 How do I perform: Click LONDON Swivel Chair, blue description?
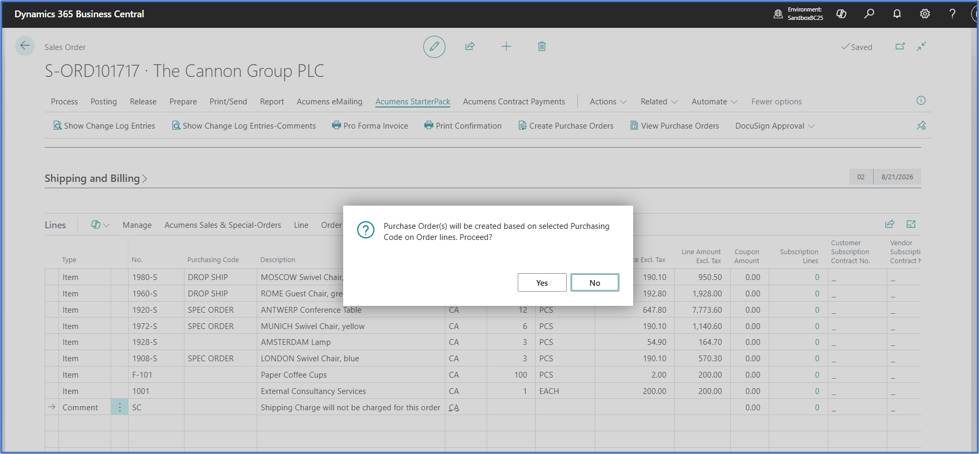tap(310, 358)
